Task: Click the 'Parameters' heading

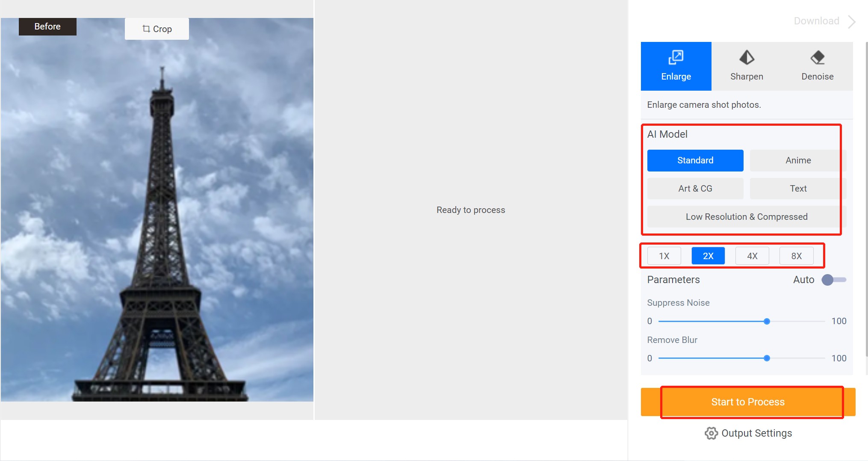Action: 673,280
